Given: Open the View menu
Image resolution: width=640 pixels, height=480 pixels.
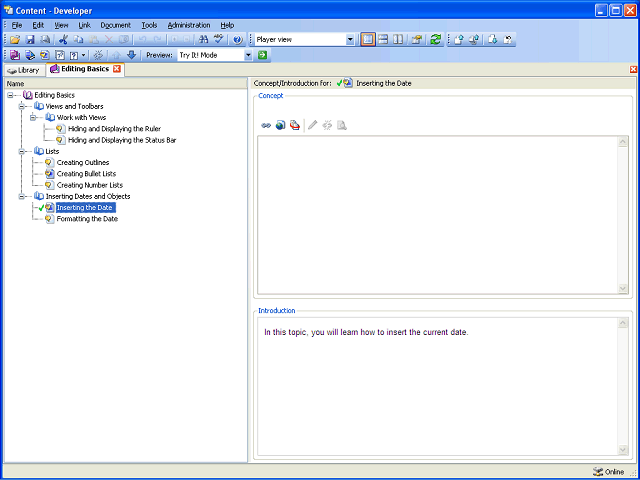Looking at the screenshot, I should 61,25.
